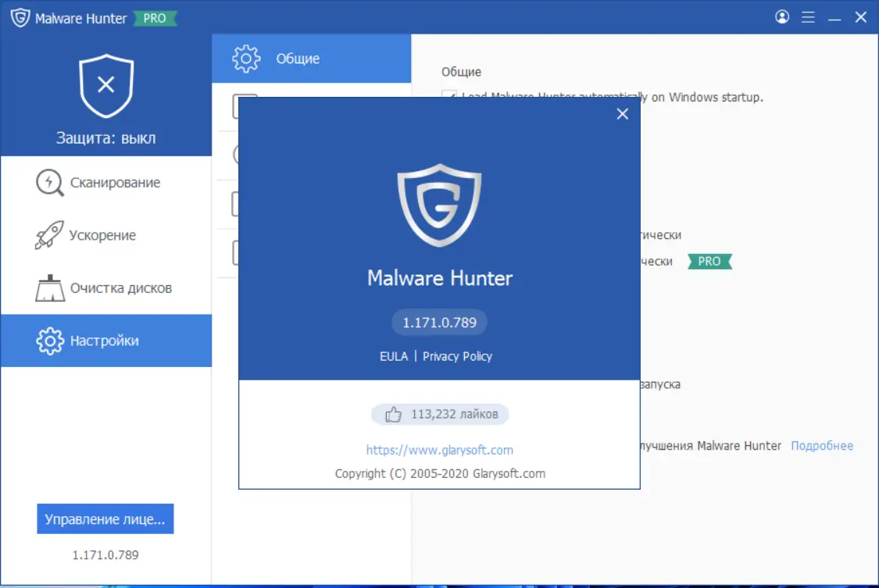
Task: Open the hamburger main menu icon
Action: tap(808, 16)
